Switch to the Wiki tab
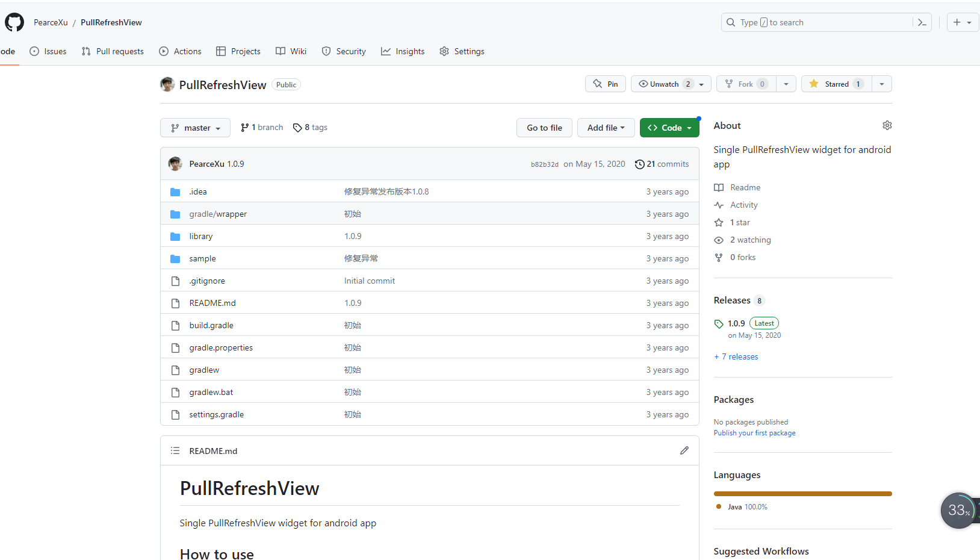Viewport: 980px width, 560px height. (291, 51)
